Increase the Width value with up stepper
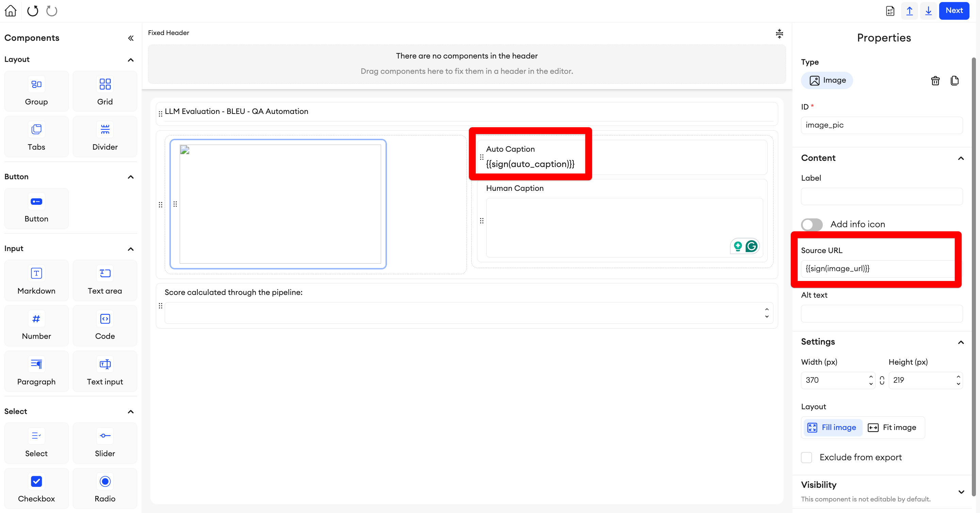This screenshot has width=980, height=513. [x=871, y=377]
